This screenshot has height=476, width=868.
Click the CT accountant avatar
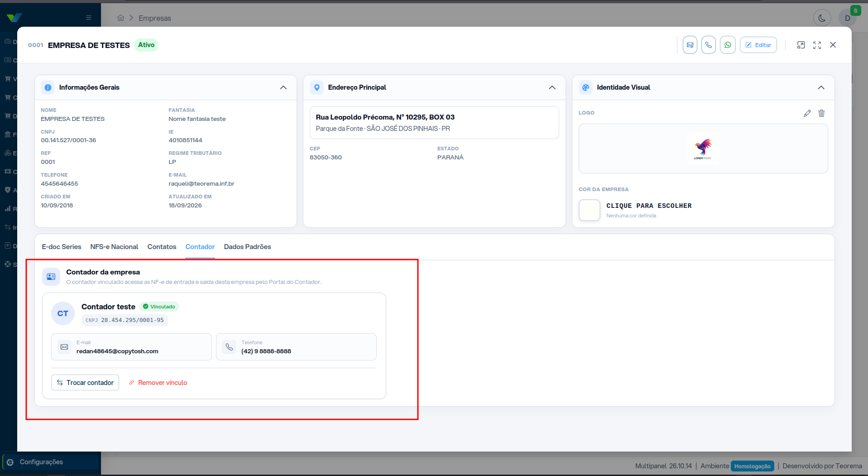tap(63, 313)
